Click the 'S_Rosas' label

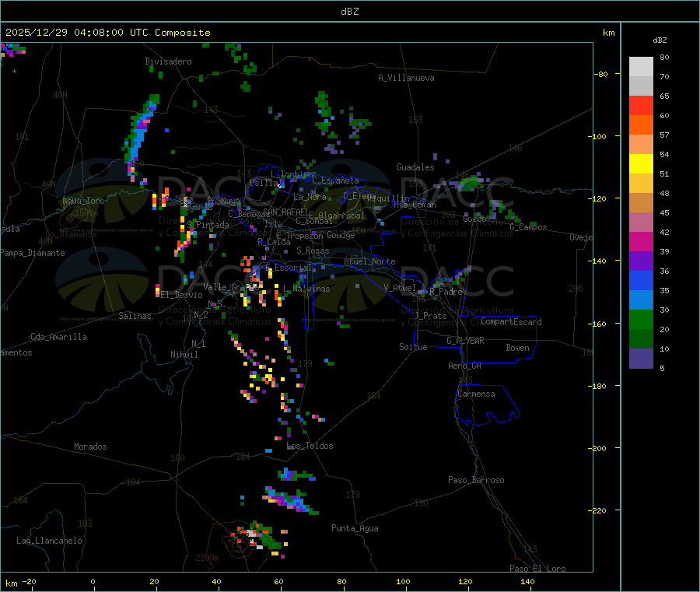313,250
